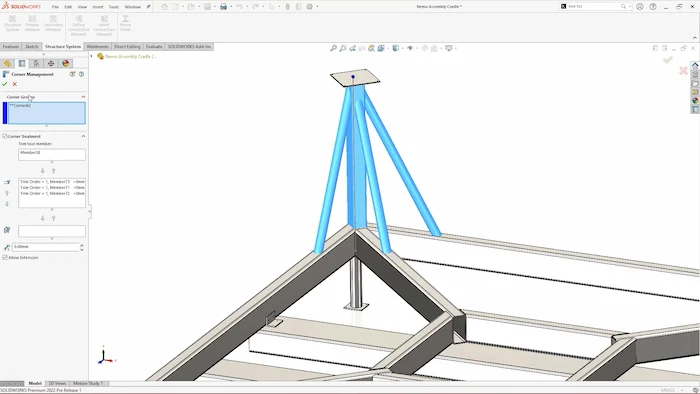Open the dropdown arrow next to Print

[x=231, y=7]
